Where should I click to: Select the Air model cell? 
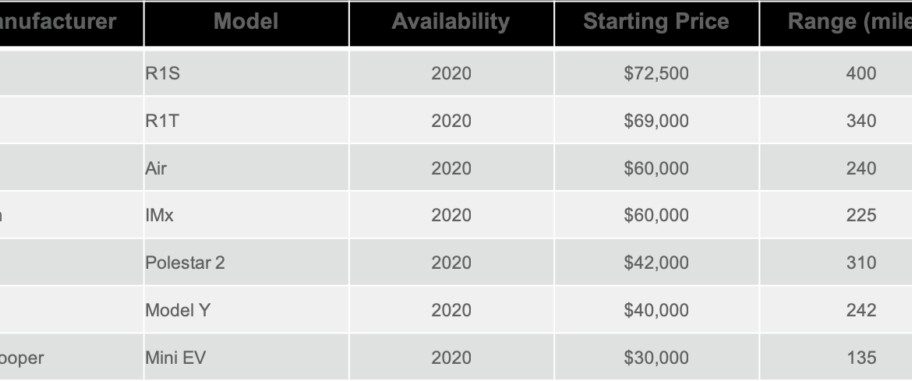click(x=246, y=168)
